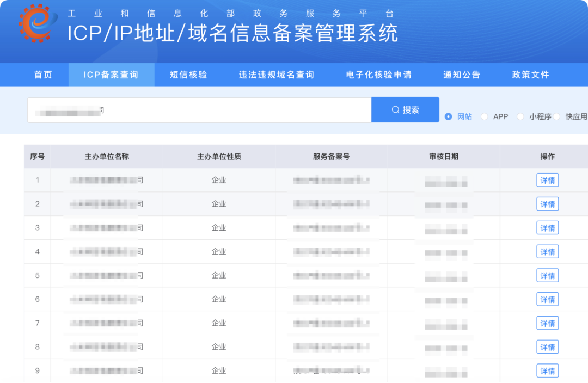Click 企业 cell in row 1

pos(219,180)
